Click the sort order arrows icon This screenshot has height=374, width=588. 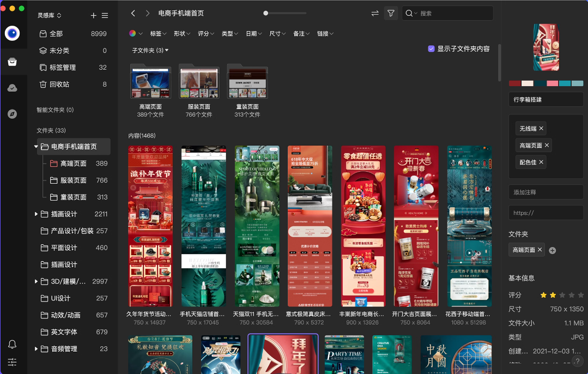[374, 14]
